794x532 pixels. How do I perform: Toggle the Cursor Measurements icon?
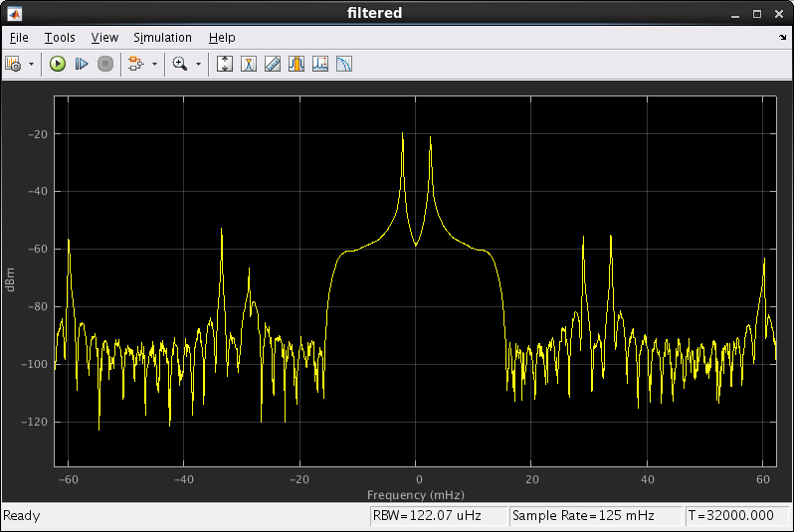click(x=249, y=64)
